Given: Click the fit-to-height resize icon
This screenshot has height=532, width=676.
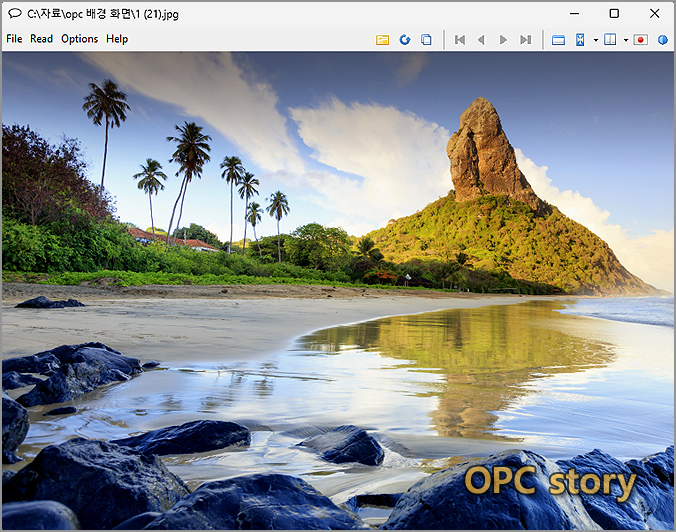Looking at the screenshot, I should 580,40.
